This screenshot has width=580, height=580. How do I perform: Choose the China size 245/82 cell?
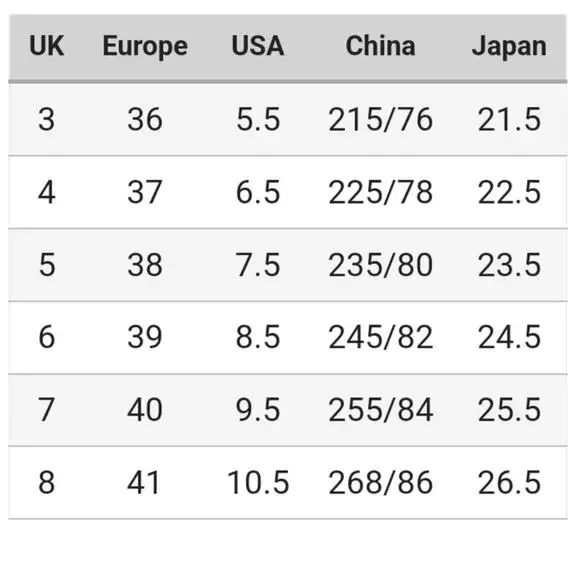click(380, 337)
